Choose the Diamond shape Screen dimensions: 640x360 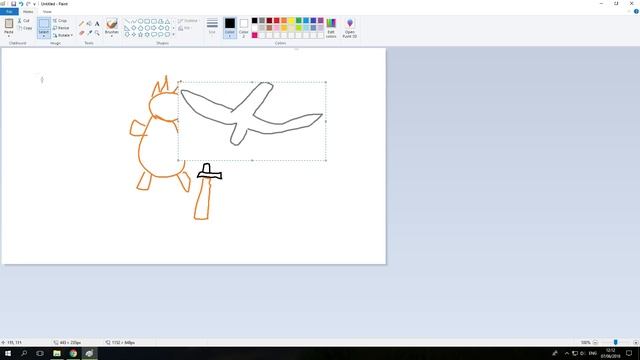point(134,28)
